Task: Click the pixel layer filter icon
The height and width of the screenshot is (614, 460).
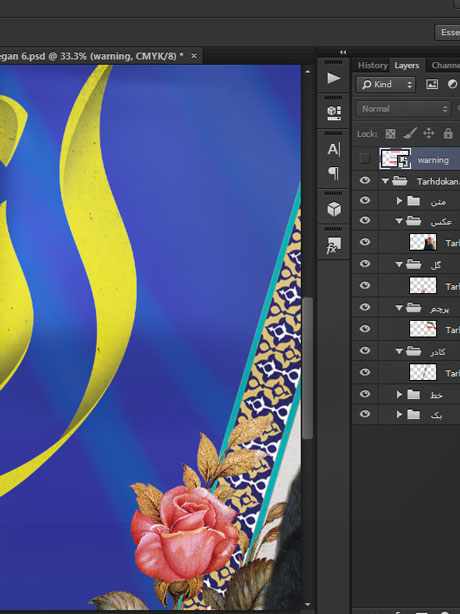Action: [x=432, y=84]
